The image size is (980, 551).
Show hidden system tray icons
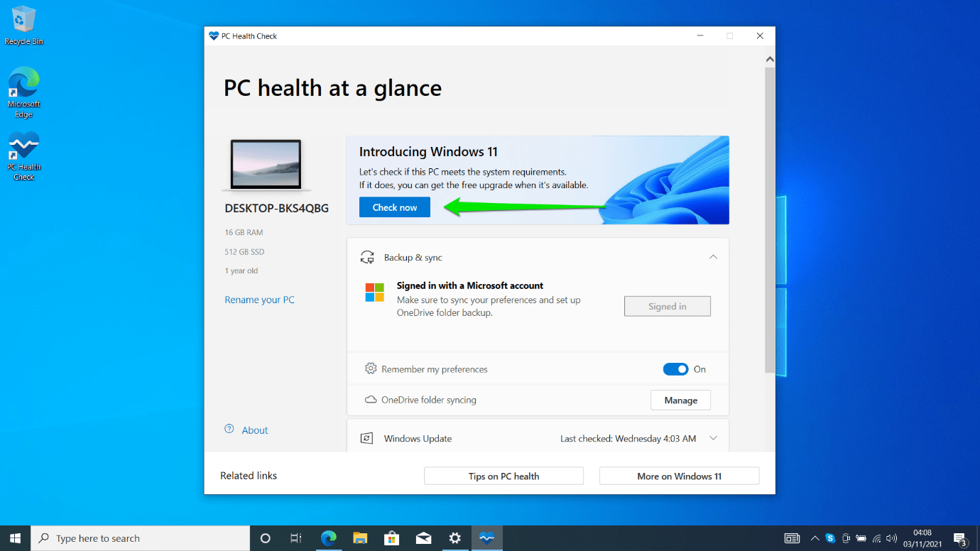point(815,538)
